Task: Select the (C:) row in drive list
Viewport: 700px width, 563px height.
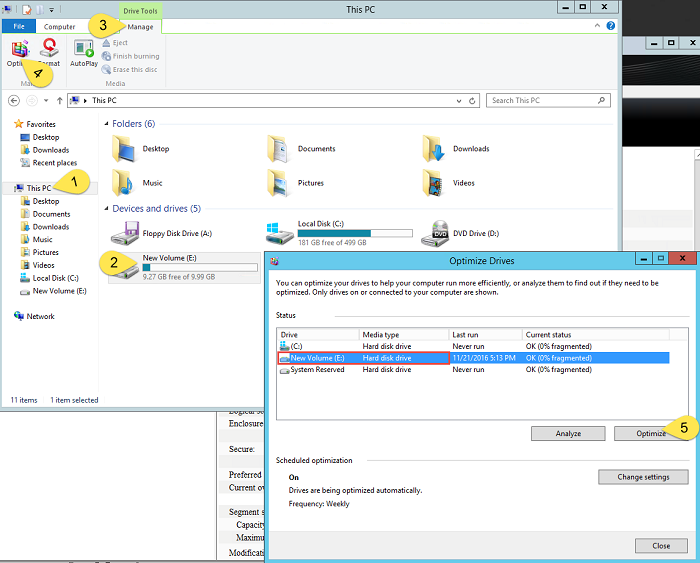Action: [x=473, y=346]
